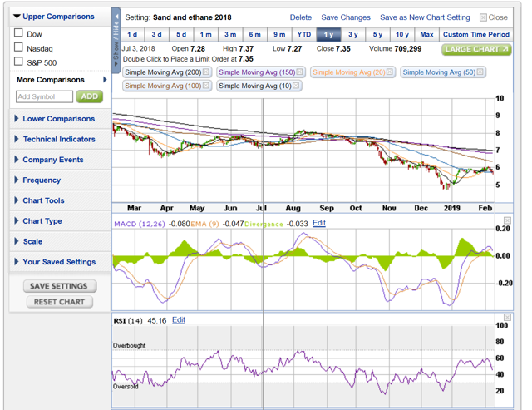The image size is (532, 410).
Task: Remove Simple Moving Avg (50) indicator
Action: 480,72
